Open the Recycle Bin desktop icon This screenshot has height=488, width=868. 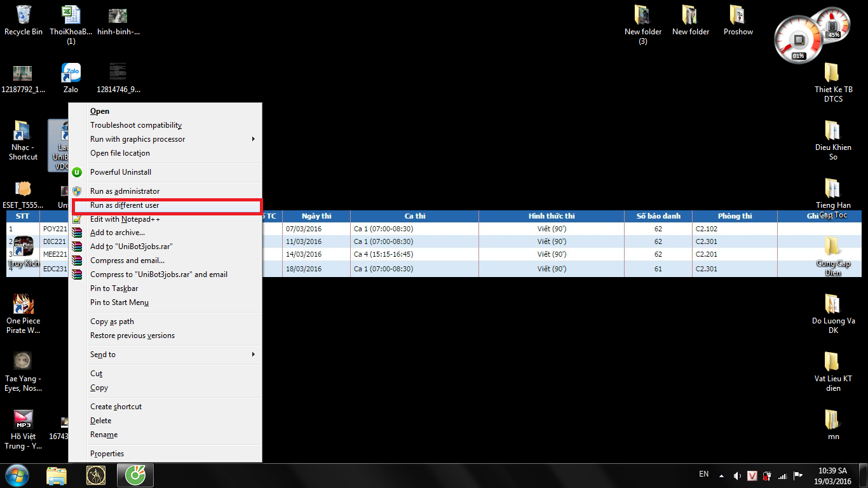tap(24, 20)
